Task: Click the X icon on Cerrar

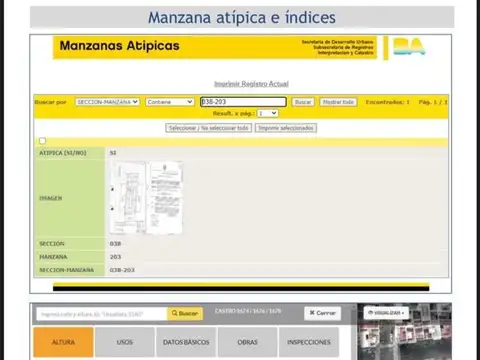Action: [312, 313]
